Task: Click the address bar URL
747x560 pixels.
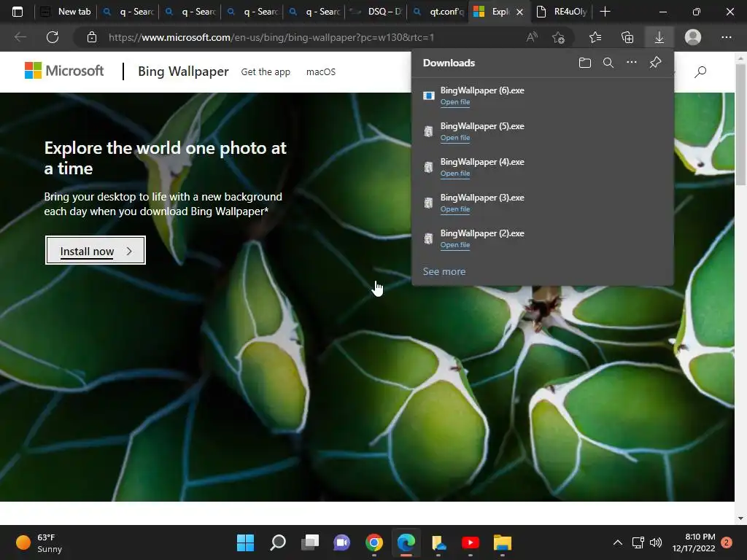Action: [x=271, y=37]
